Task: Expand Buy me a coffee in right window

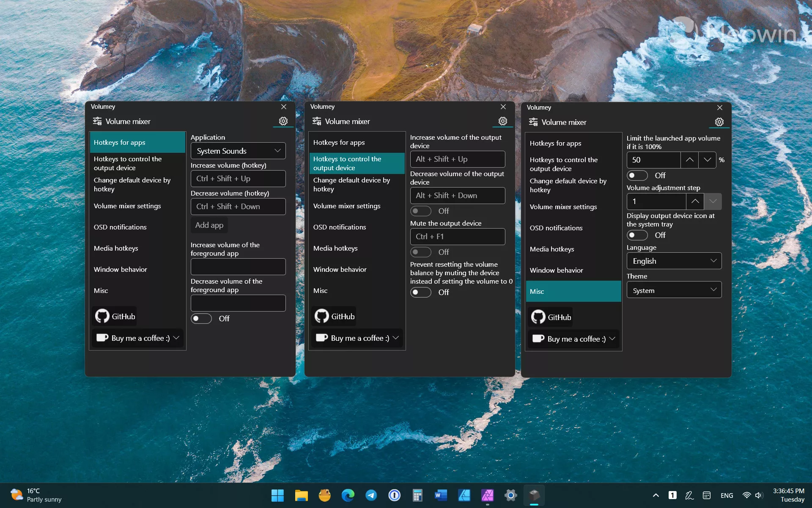Action: pyautogui.click(x=574, y=339)
